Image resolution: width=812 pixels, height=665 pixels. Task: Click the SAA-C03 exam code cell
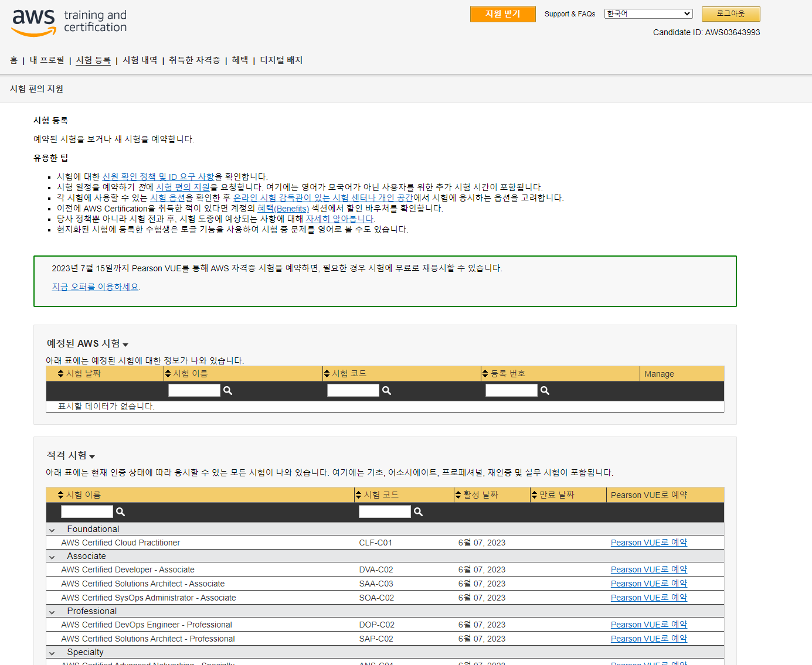pos(376,584)
